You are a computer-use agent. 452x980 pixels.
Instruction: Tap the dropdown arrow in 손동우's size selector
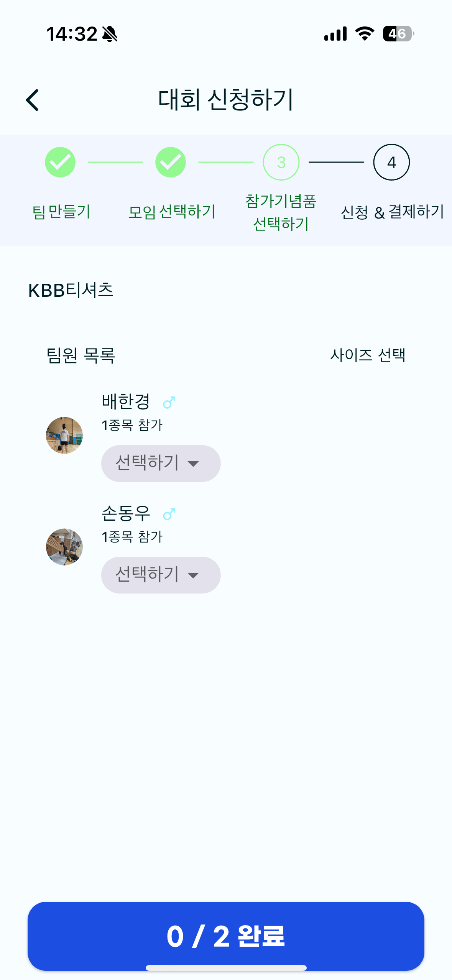click(x=193, y=575)
